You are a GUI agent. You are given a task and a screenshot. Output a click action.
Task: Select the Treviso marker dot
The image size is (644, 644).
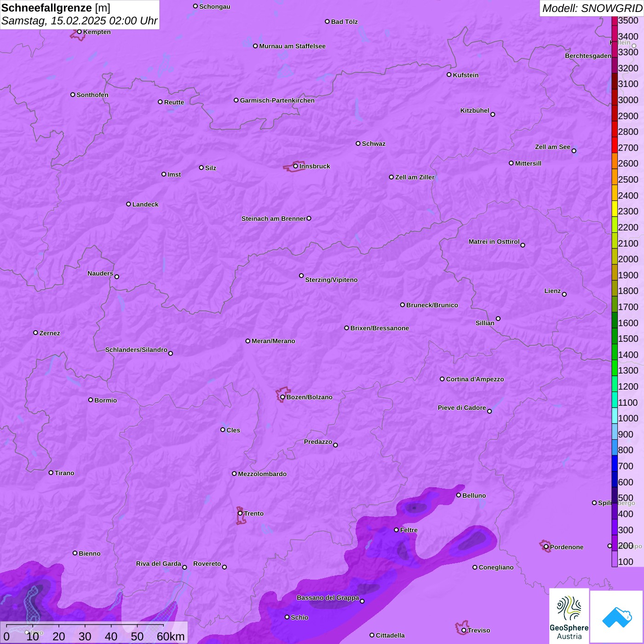[x=464, y=630]
